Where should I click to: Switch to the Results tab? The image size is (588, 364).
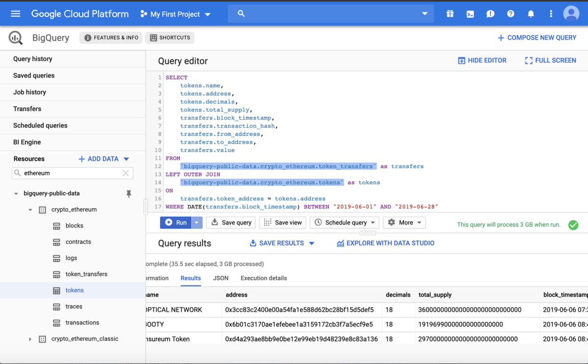pos(191,278)
